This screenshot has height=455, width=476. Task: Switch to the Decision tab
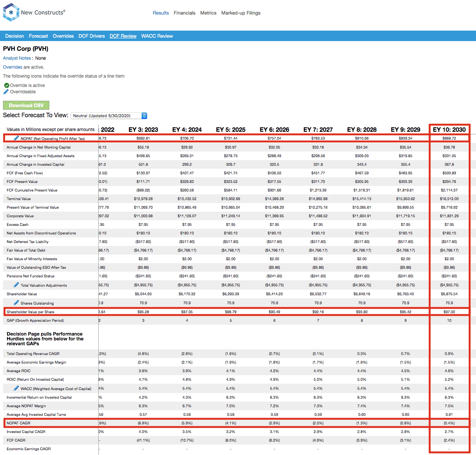[x=15, y=36]
